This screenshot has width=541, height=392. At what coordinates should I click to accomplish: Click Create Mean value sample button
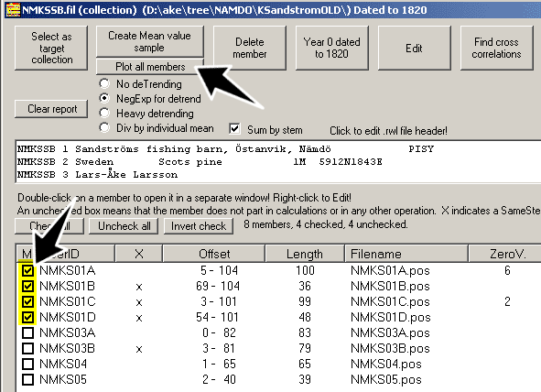[x=150, y=41]
